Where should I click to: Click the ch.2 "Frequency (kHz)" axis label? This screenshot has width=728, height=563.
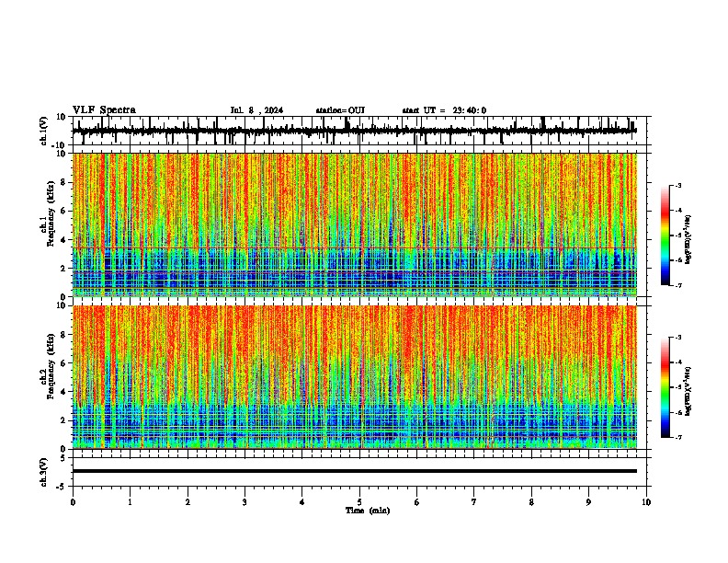(51, 366)
